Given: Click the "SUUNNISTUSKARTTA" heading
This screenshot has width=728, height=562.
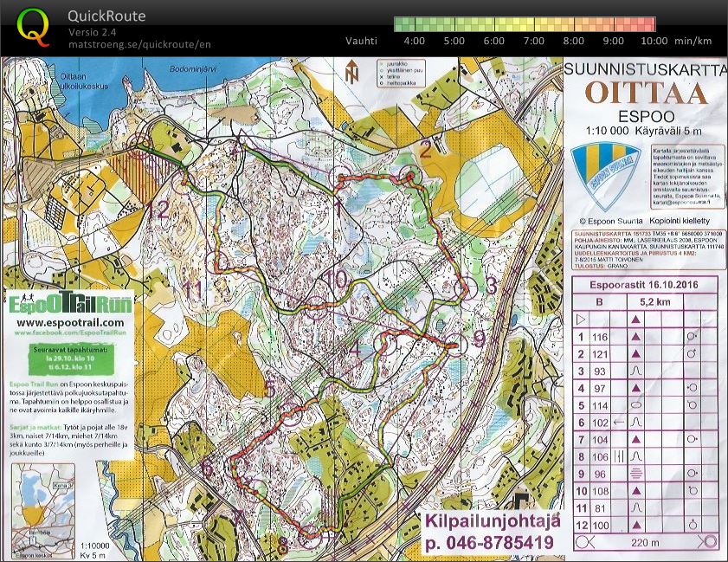Looking at the screenshot, I should pyautogui.click(x=646, y=69).
